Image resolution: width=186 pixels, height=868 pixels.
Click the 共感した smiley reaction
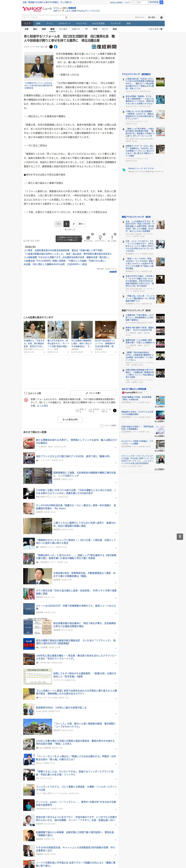(x=77, y=411)
